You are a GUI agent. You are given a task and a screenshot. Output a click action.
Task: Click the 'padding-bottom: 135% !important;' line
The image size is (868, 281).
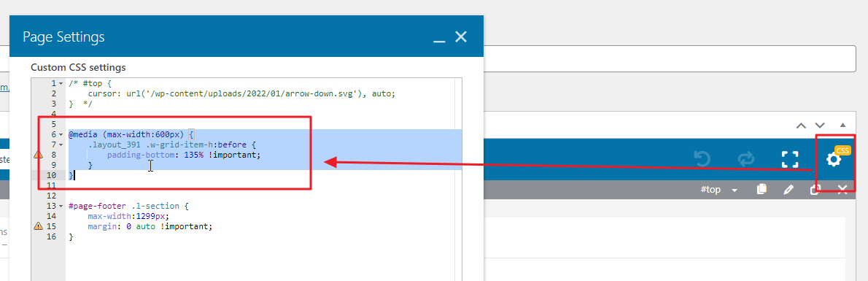pos(184,155)
